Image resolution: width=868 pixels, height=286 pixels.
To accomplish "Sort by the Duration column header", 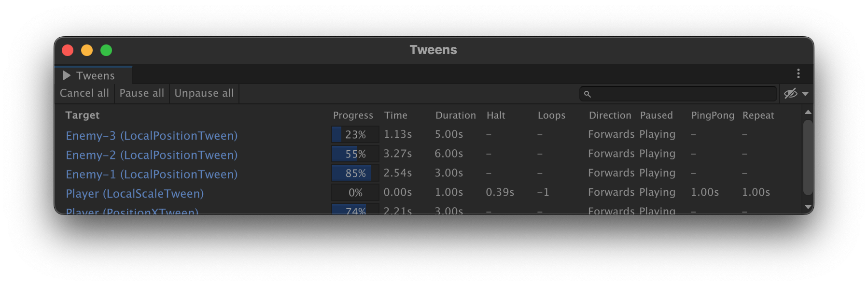I will [x=455, y=115].
